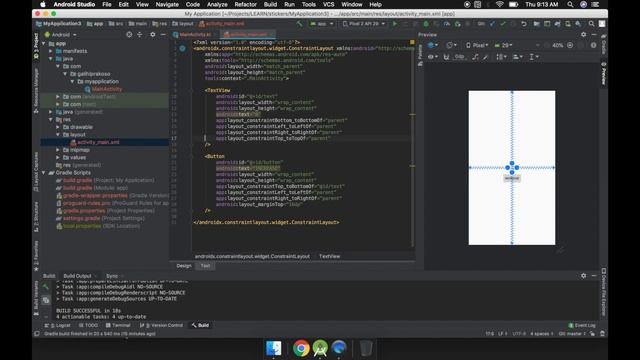This screenshot has height=360, width=640.
Task: Click Infer constraints wand icon
Action: coord(485,57)
